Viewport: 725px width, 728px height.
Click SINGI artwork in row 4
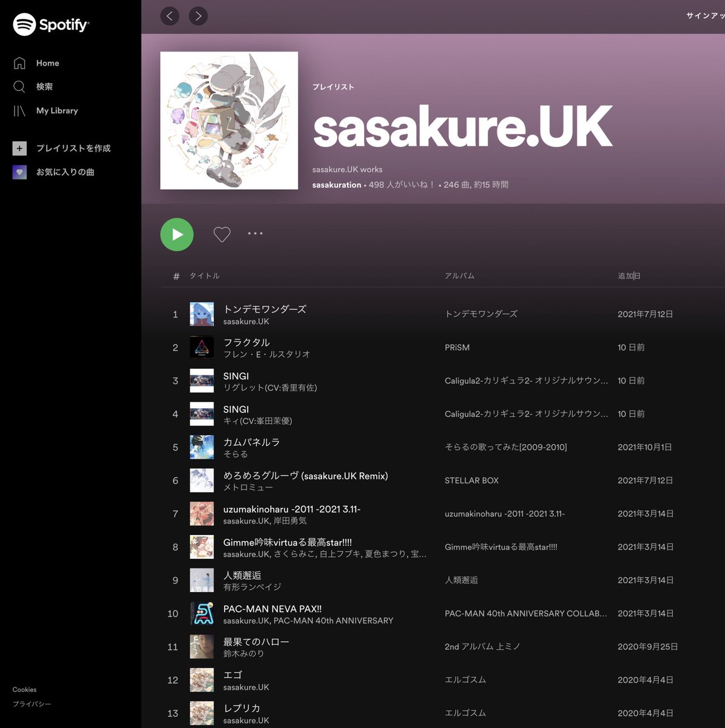tap(201, 414)
